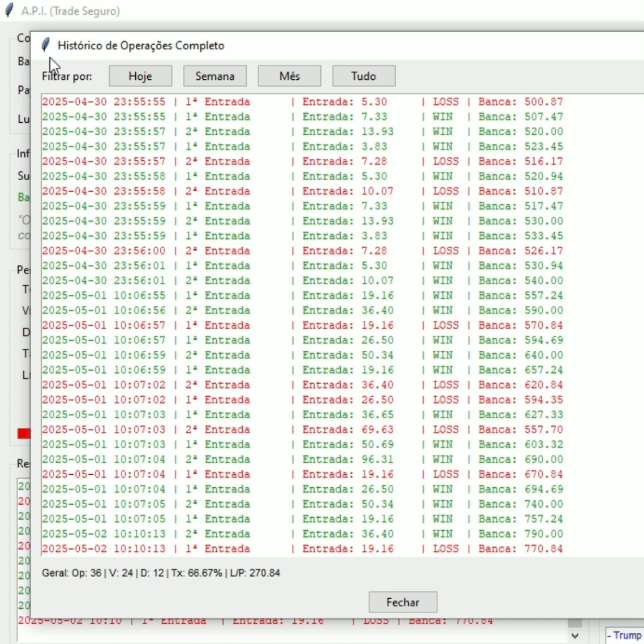This screenshot has width=644, height=644.
Task: Select the row with Banca: 594.69
Action: coord(302,341)
